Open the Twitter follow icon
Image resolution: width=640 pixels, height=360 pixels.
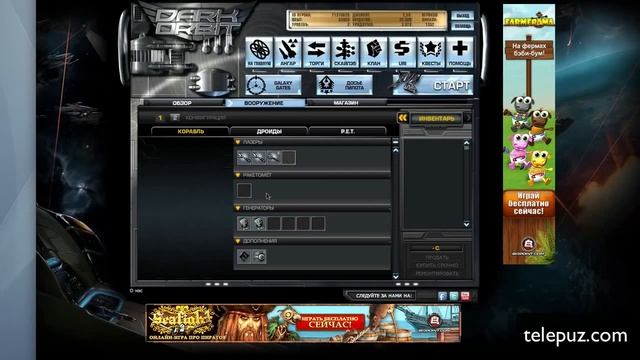click(x=453, y=296)
